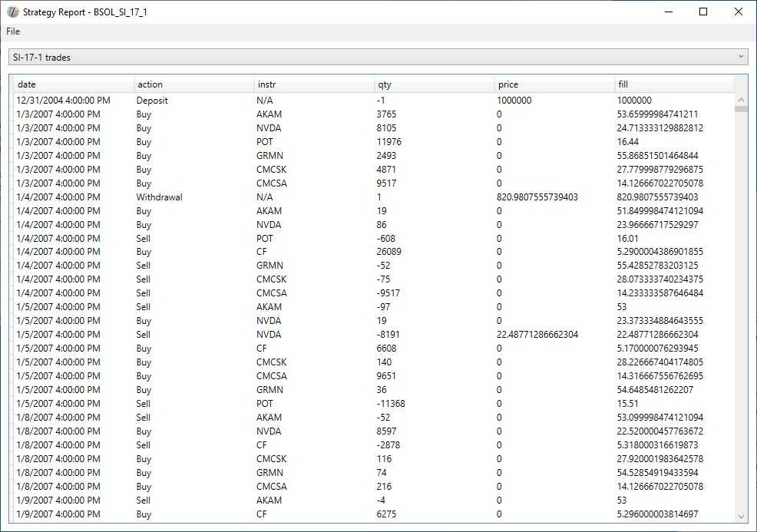Viewport: 757px width, 532px height.
Task: Click qty cell -2878
Action: point(388,445)
